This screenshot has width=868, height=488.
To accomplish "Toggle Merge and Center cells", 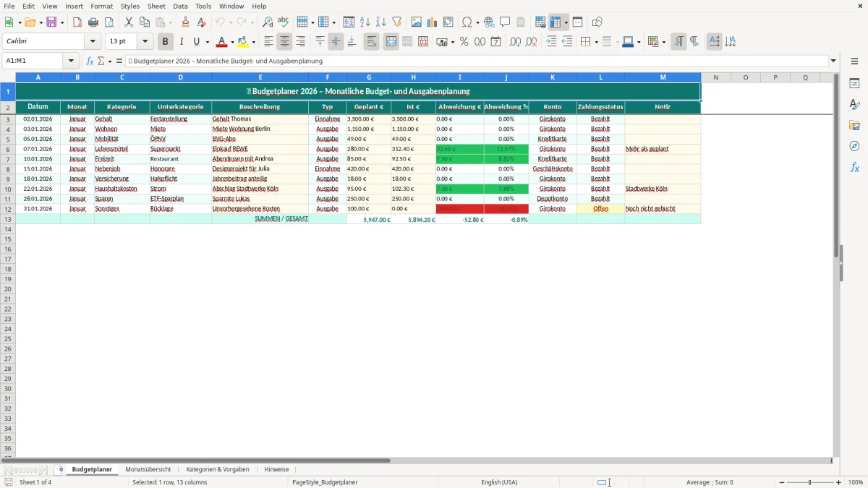I will [x=391, y=42].
